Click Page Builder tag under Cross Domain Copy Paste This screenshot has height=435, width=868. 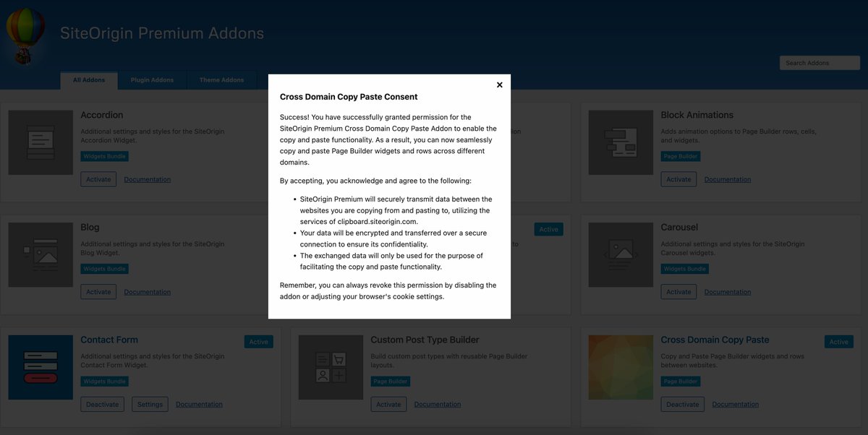(681, 381)
